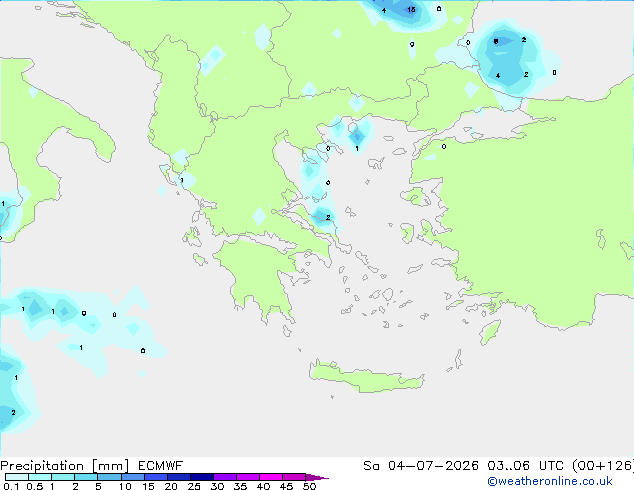Click the "50" legend scale label
Screen dimensions: 634x490
click(309, 486)
